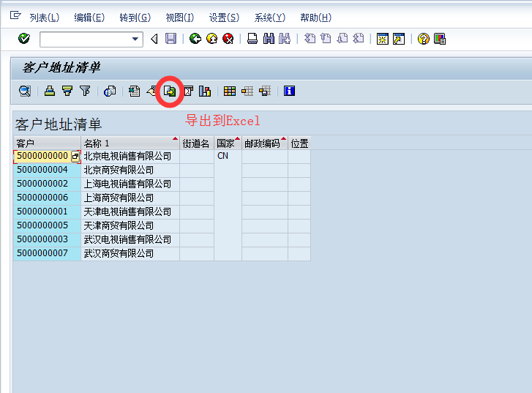Open the 帮助(H) menu
Image resolution: width=532 pixels, height=393 pixels.
pos(315,18)
